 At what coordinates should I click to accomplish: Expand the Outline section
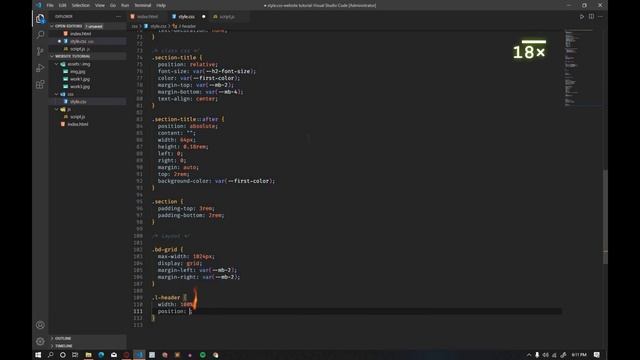(63, 338)
